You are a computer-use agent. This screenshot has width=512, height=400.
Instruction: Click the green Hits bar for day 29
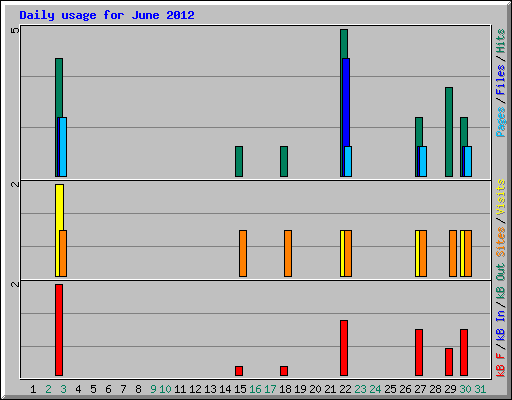click(449, 132)
